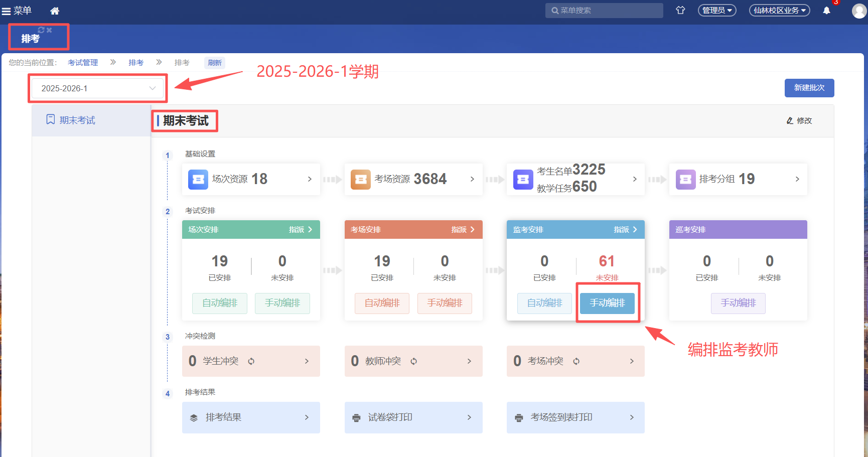Expand the 仙林校区业务 campus dropdown
Viewport: 868px width, 457px height.
point(779,11)
